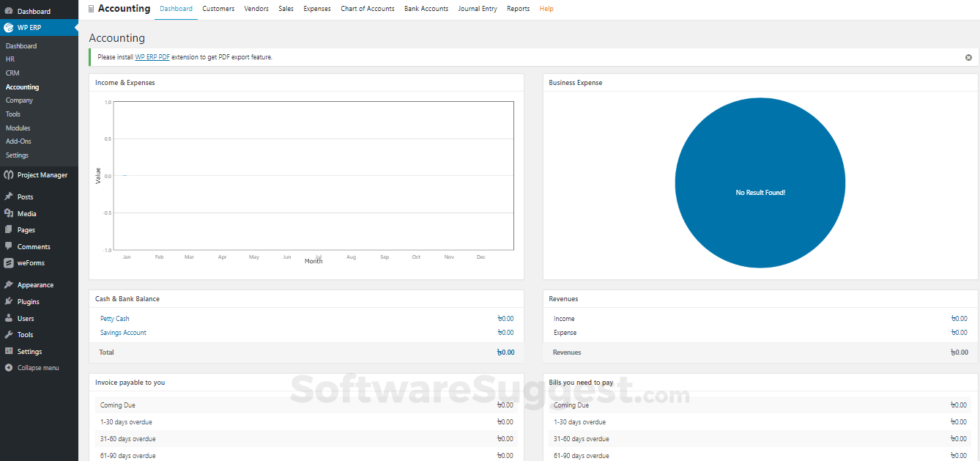The width and height of the screenshot is (980, 461).
Task: Click the weForms icon
Action: pyautogui.click(x=7, y=263)
